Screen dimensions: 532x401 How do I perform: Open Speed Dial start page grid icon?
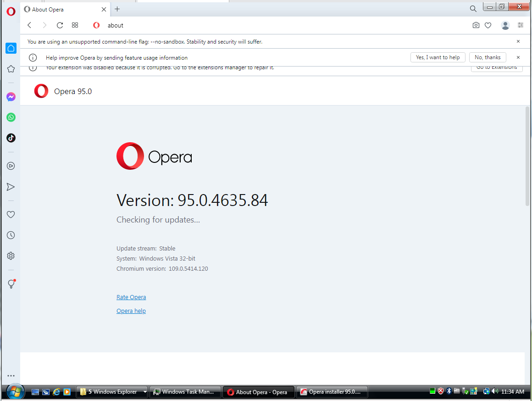(x=75, y=25)
